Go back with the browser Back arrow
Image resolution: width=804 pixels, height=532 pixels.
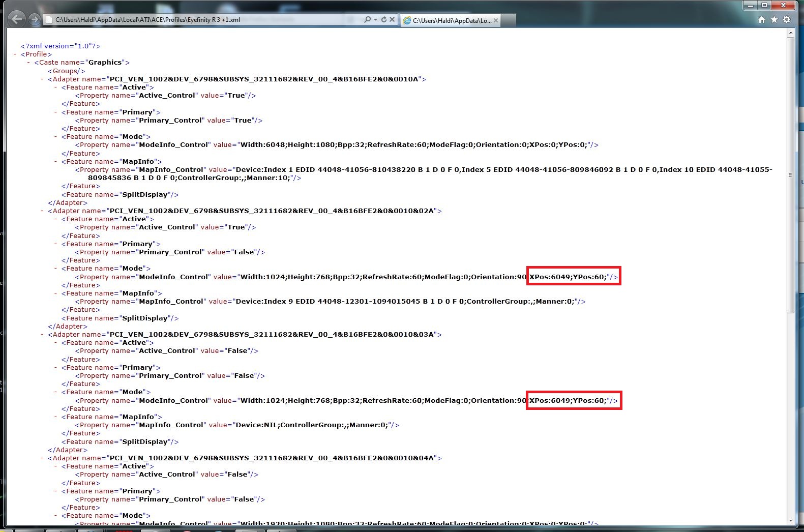[x=17, y=19]
